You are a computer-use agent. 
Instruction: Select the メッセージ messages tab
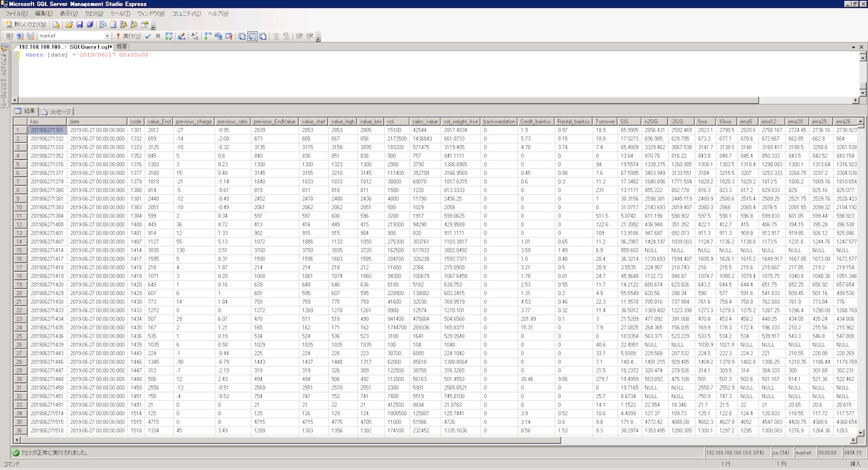pyautogui.click(x=57, y=112)
